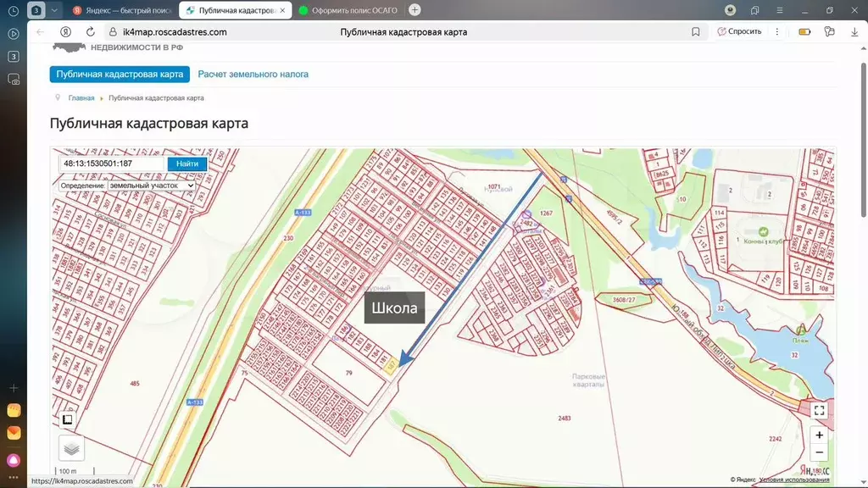Click the cadastral number search field
The image size is (868, 488).
pyautogui.click(x=111, y=164)
